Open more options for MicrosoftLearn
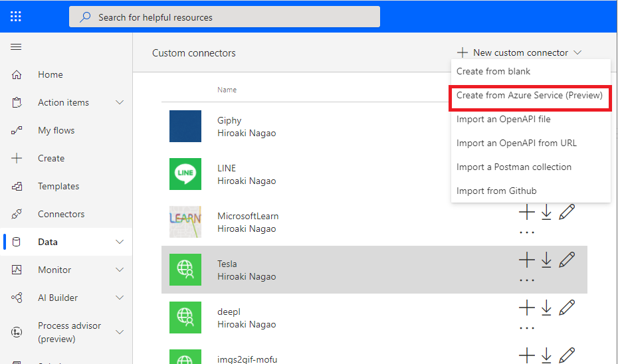The image size is (618, 364). point(526,232)
